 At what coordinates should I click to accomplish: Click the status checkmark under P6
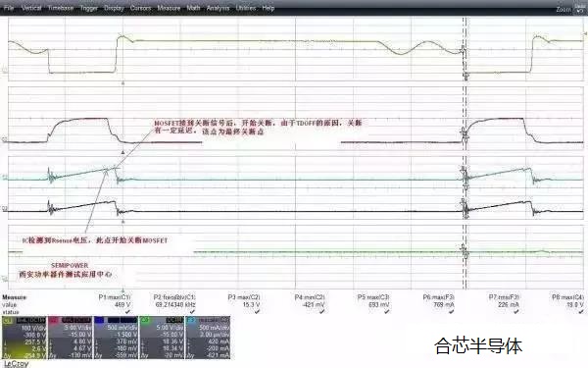click(x=452, y=312)
